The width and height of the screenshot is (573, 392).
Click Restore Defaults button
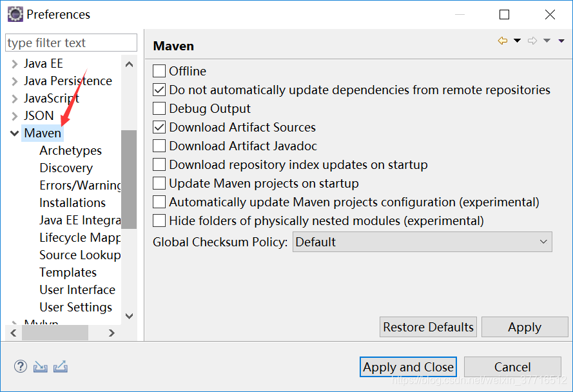428,327
